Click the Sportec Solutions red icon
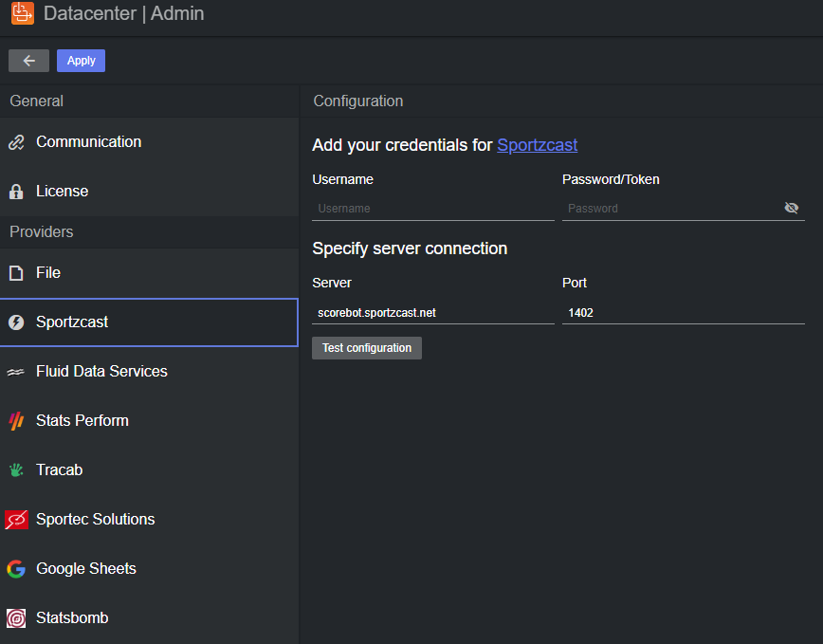 (16, 520)
